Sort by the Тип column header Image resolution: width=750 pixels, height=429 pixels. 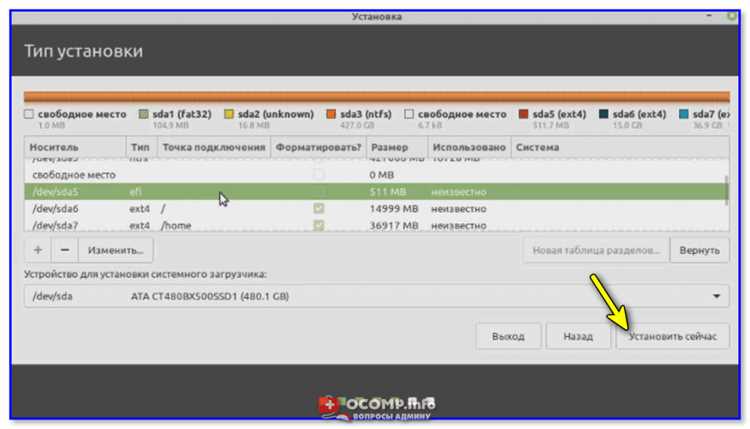click(x=141, y=147)
